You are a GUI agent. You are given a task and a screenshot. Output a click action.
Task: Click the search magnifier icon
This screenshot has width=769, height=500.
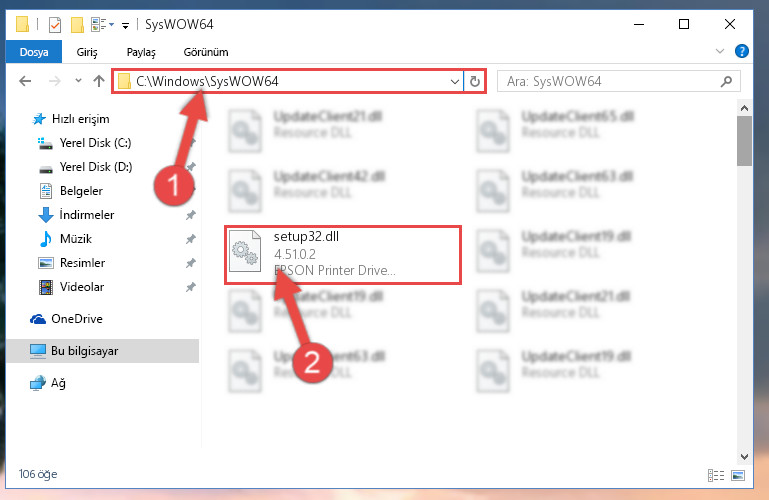click(x=726, y=81)
